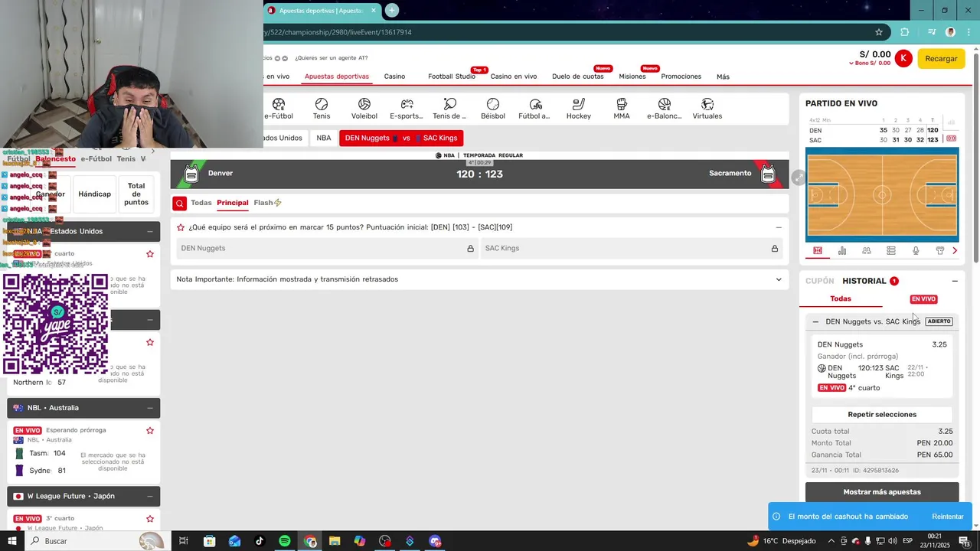The width and height of the screenshot is (980, 551).
Task: Select the Béisbol sport icon
Action: coord(493,104)
